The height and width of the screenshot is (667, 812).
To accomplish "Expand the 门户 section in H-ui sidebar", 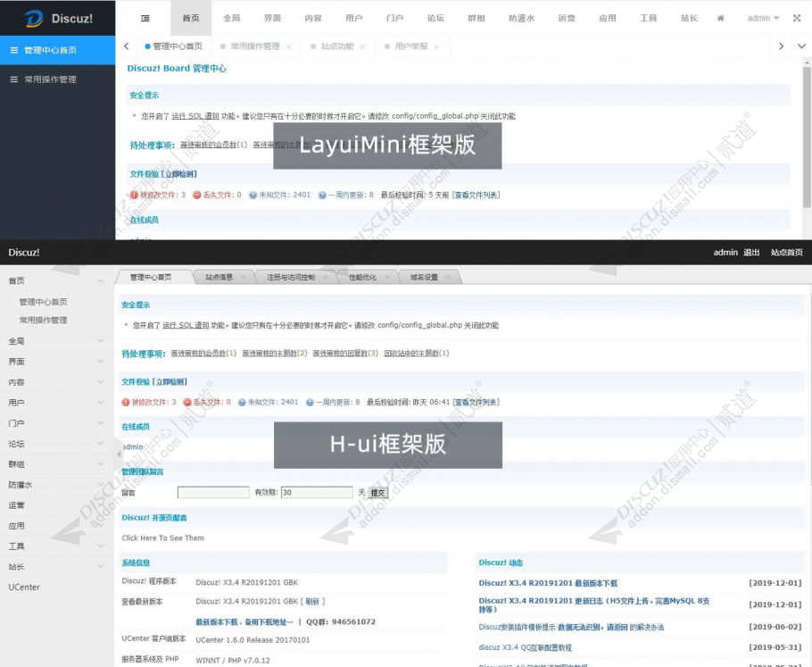I will (101, 423).
